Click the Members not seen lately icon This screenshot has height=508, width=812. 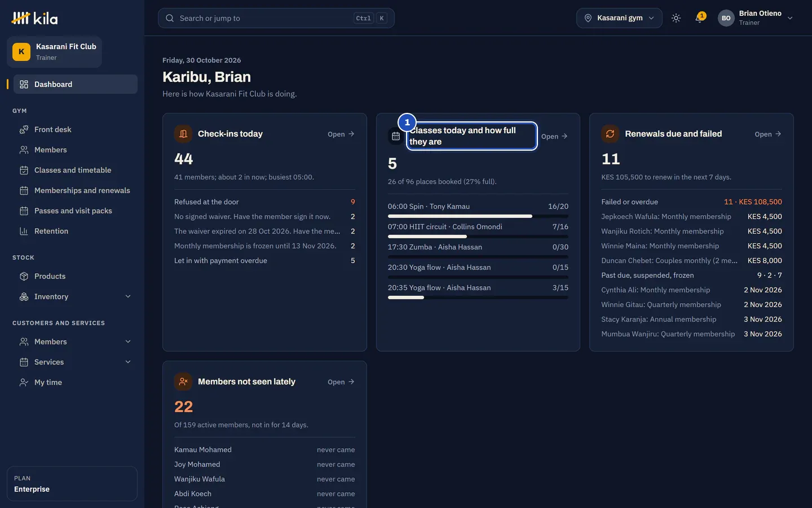point(183,382)
